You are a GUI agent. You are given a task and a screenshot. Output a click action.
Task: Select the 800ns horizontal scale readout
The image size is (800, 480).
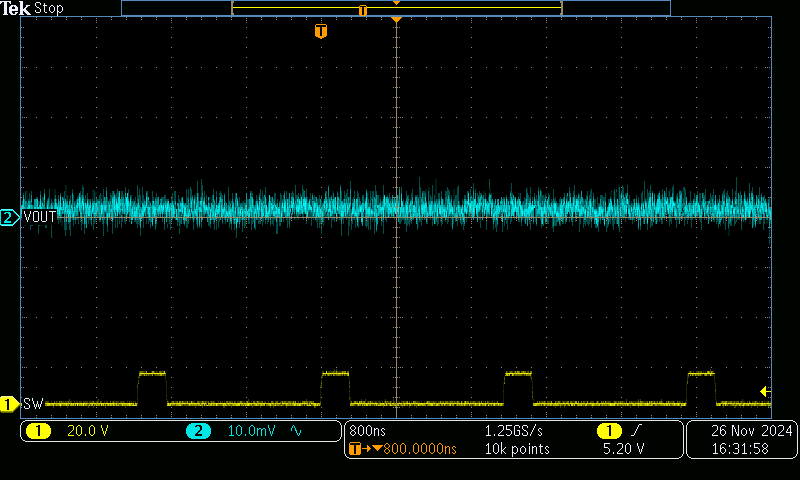coord(367,431)
